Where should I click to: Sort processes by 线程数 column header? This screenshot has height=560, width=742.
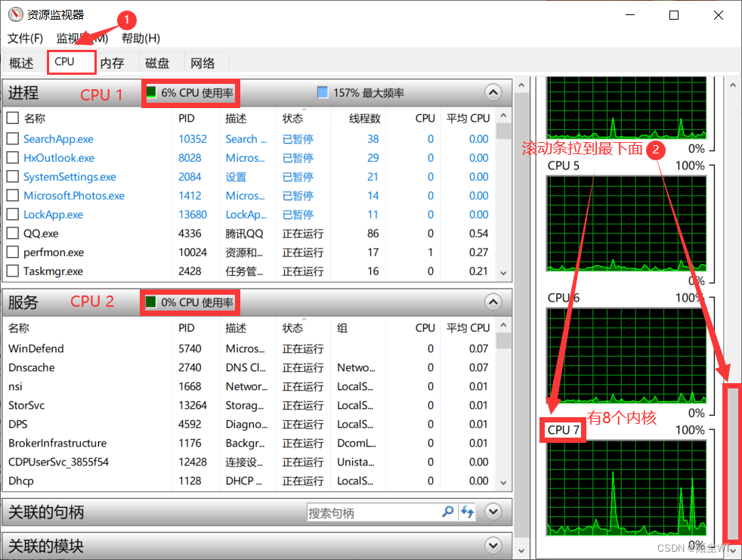tap(364, 119)
